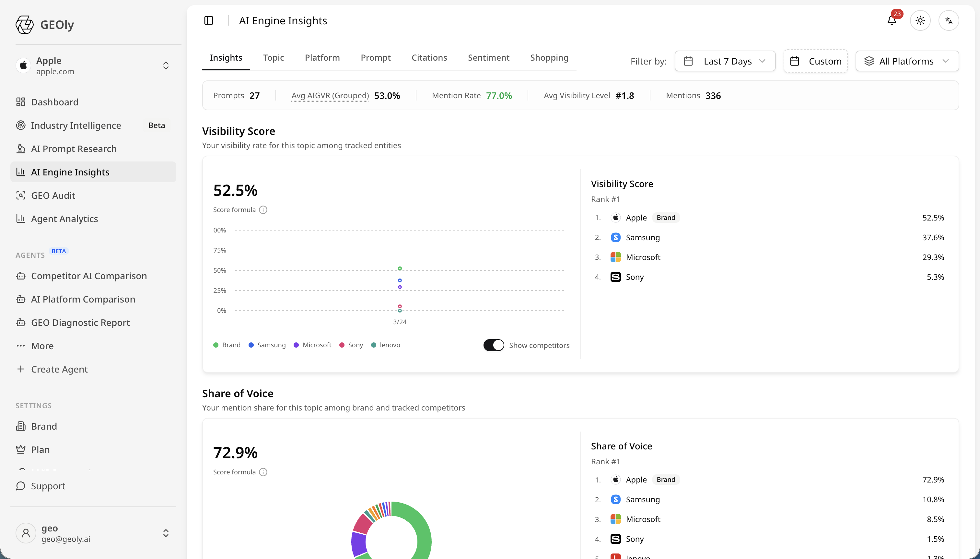
Task: Click the geo user avatar icon
Action: tap(26, 533)
